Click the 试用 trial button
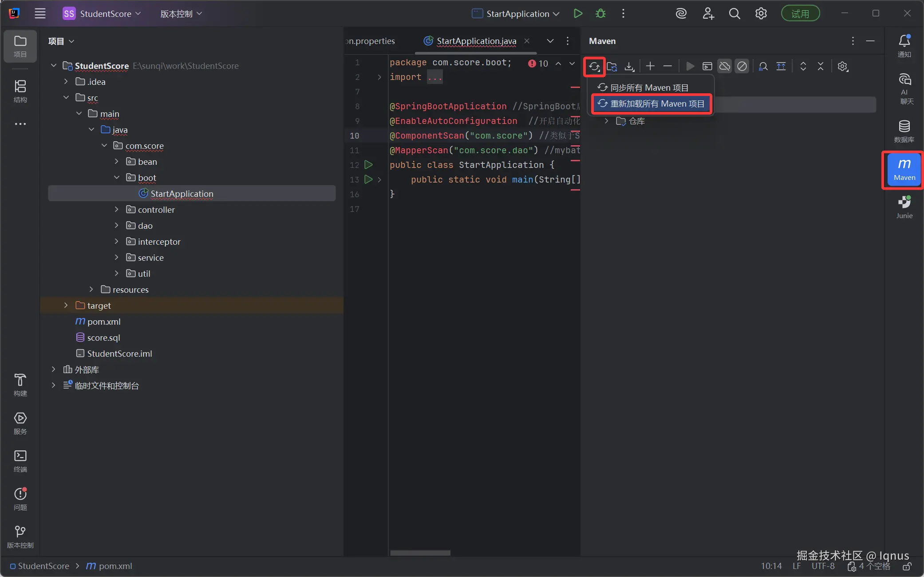 [800, 14]
